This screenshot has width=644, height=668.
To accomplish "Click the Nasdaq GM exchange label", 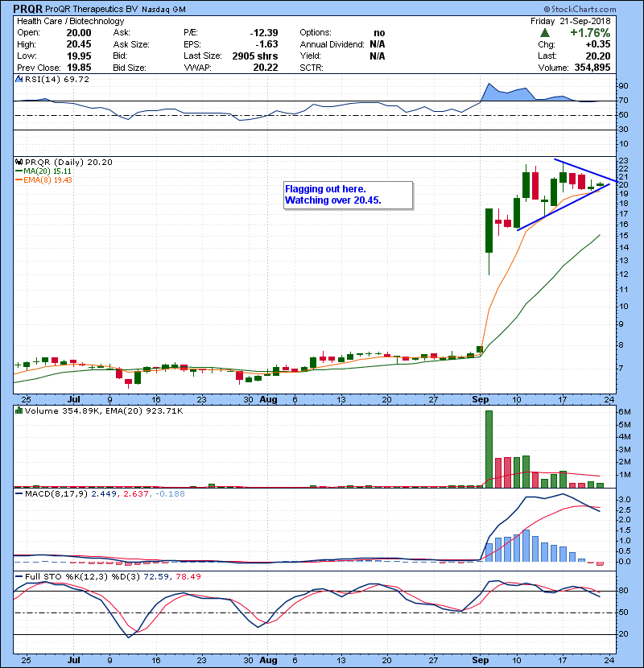I will pos(163,10).
